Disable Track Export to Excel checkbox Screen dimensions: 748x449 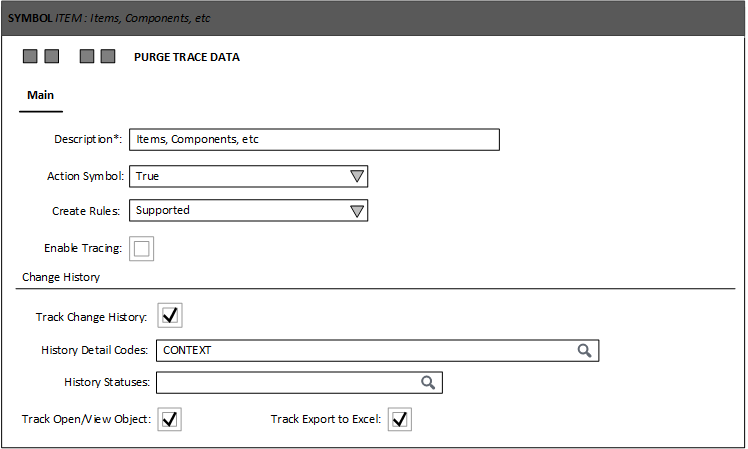400,419
